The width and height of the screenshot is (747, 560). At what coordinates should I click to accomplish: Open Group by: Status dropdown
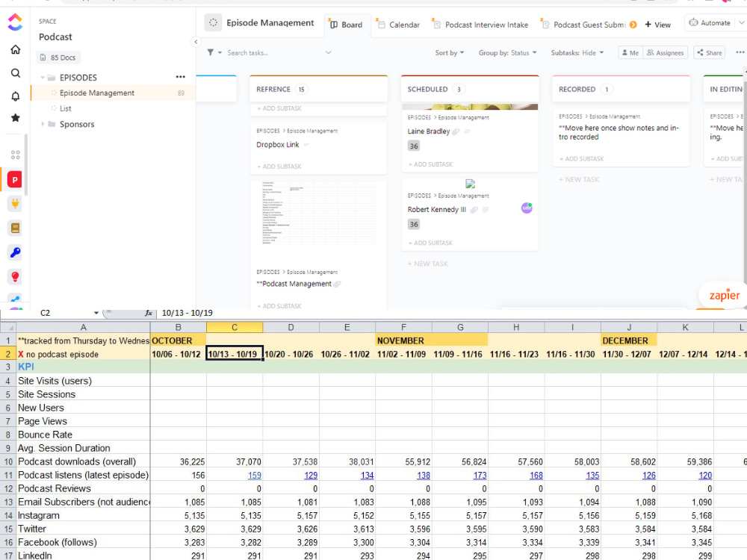click(507, 53)
